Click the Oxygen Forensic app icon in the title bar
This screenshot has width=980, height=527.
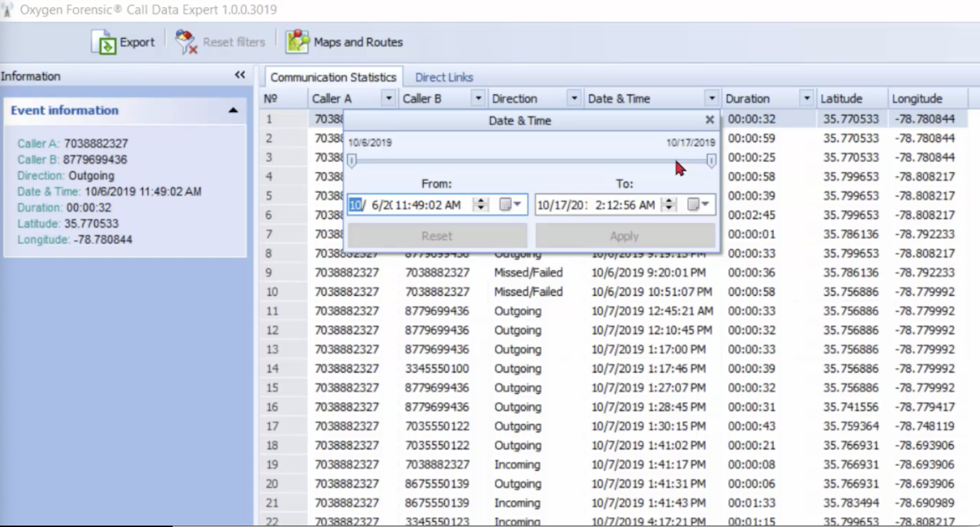click(x=7, y=10)
